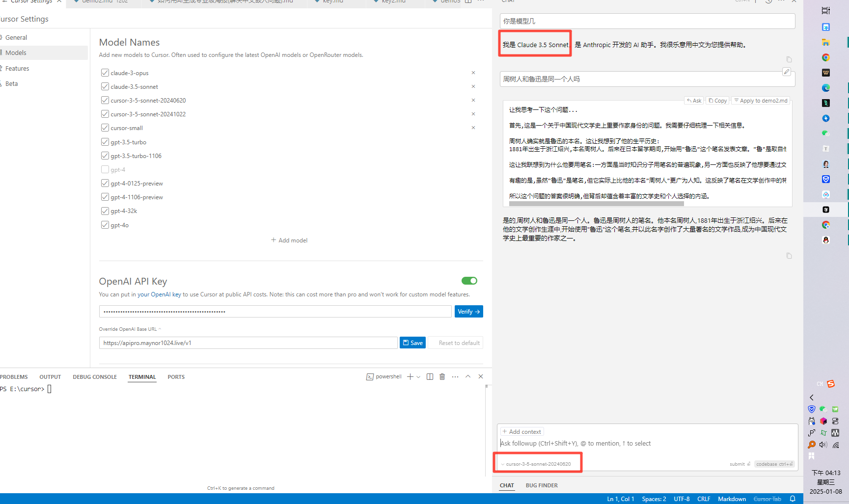Remove the claude-3-opus model with its X
The height and width of the screenshot is (504, 849).
tap(473, 73)
